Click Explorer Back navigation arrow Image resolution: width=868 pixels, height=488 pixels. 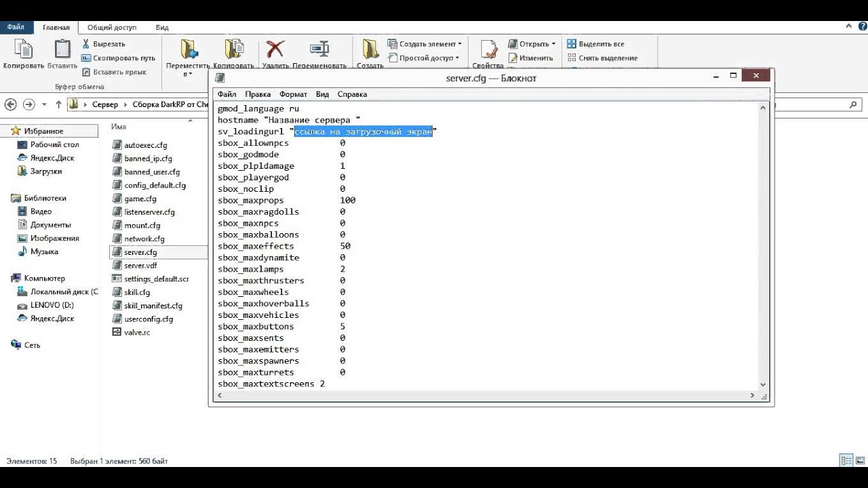tap(10, 104)
